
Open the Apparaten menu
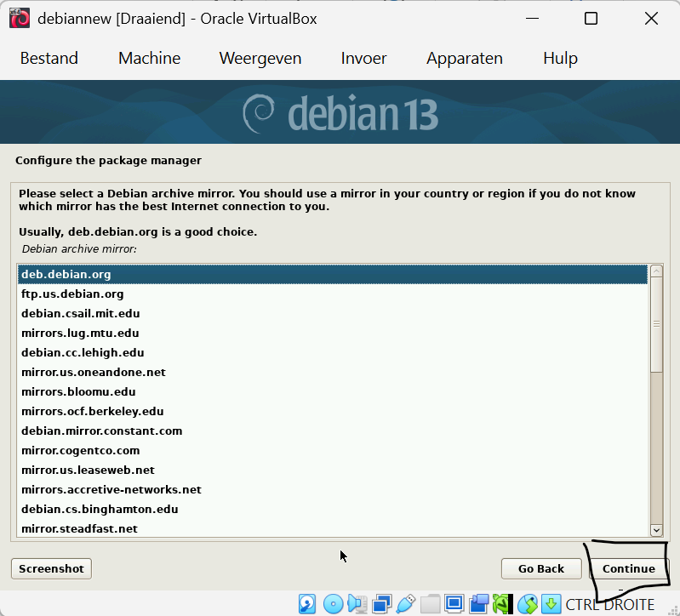tap(465, 58)
